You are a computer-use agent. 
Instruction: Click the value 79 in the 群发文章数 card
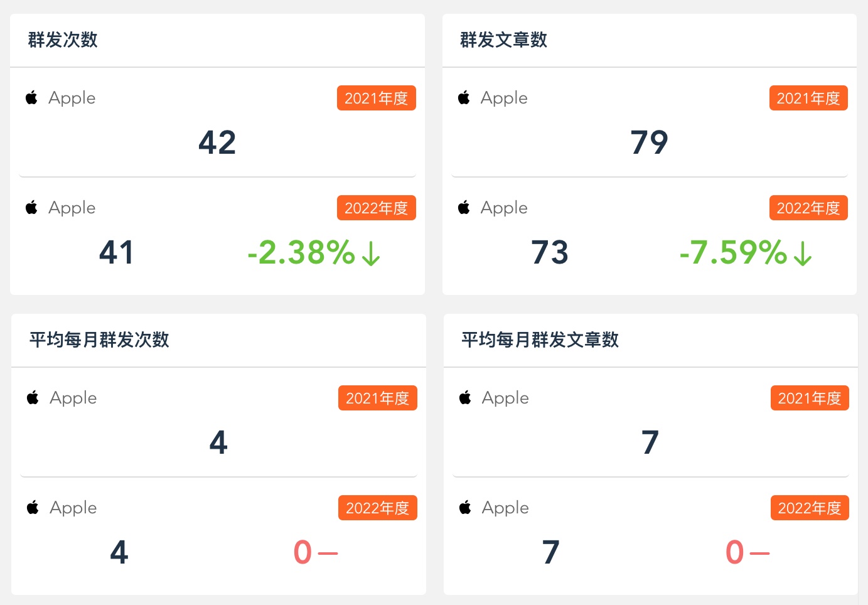[650, 142]
